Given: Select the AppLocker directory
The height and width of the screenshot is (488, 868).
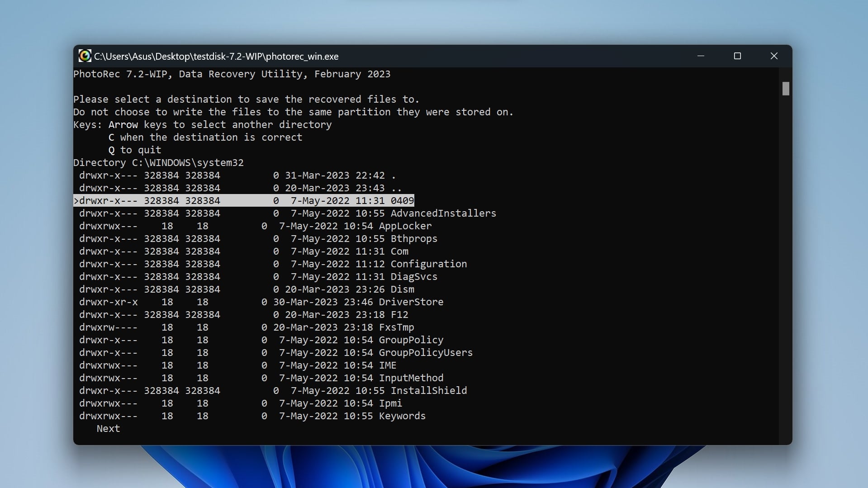Looking at the screenshot, I should pyautogui.click(x=255, y=226).
